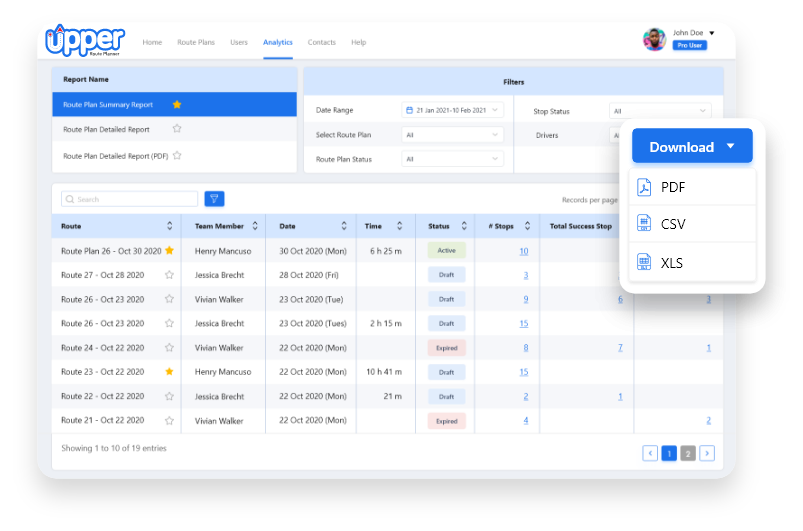Toggle star on Route Plan 26 - Oct 30 2020
The image size is (803, 531).
coord(170,250)
